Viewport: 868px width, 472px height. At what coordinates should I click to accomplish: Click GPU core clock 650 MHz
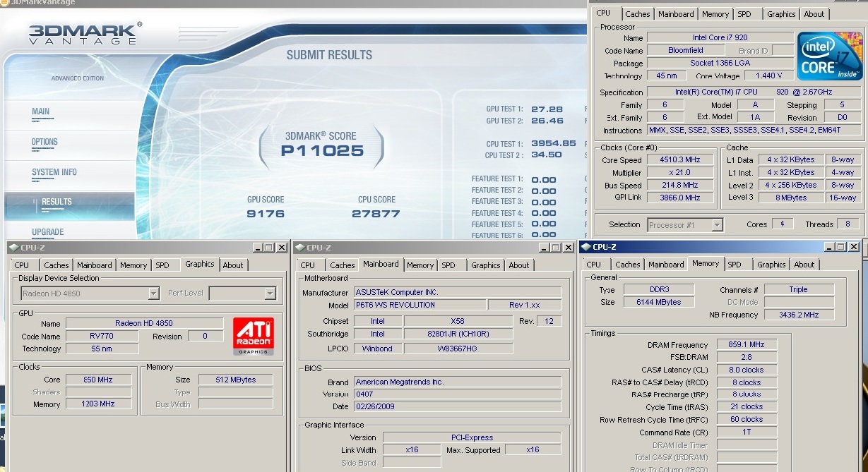tap(98, 380)
